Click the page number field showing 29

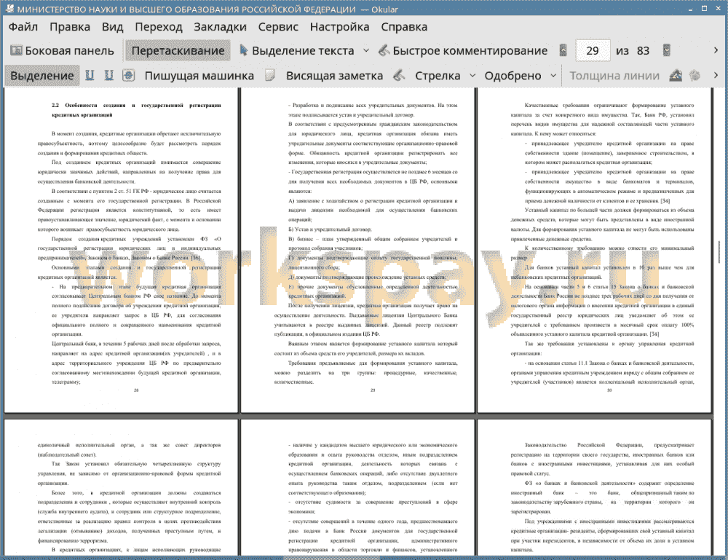coord(593,51)
